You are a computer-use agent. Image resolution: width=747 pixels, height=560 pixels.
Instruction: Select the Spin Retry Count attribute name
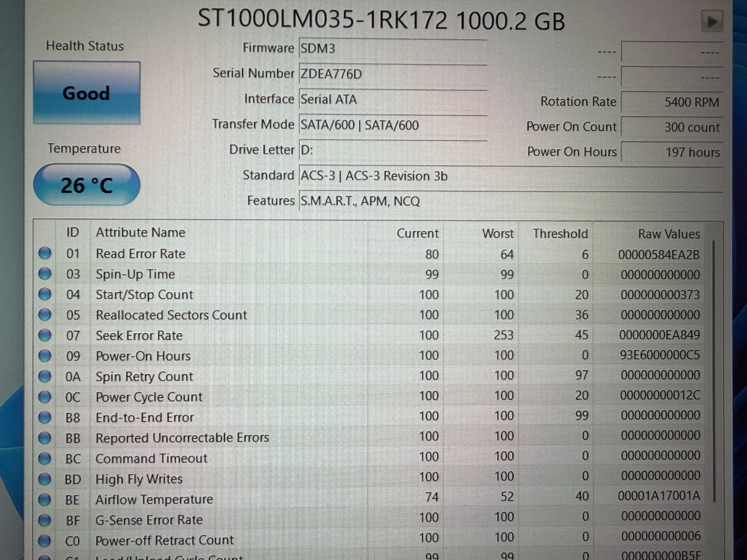pos(144,377)
